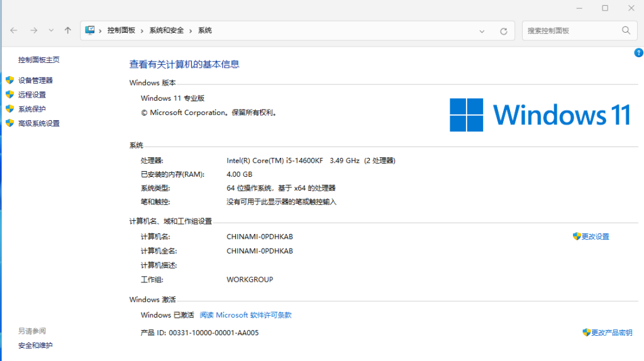Close the System window

tap(631, 8)
